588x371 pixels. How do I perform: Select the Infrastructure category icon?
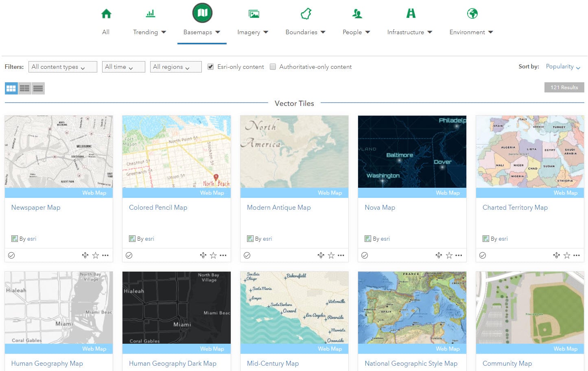410,13
